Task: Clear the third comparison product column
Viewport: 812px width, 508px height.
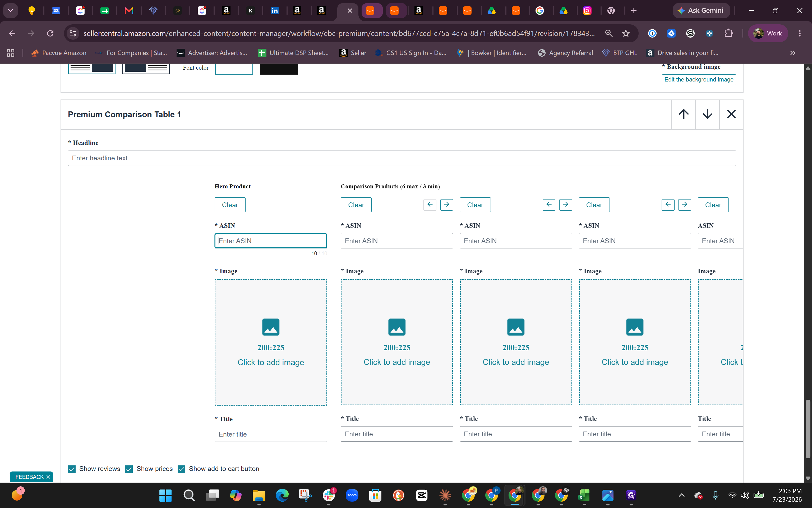Action: coord(594,205)
